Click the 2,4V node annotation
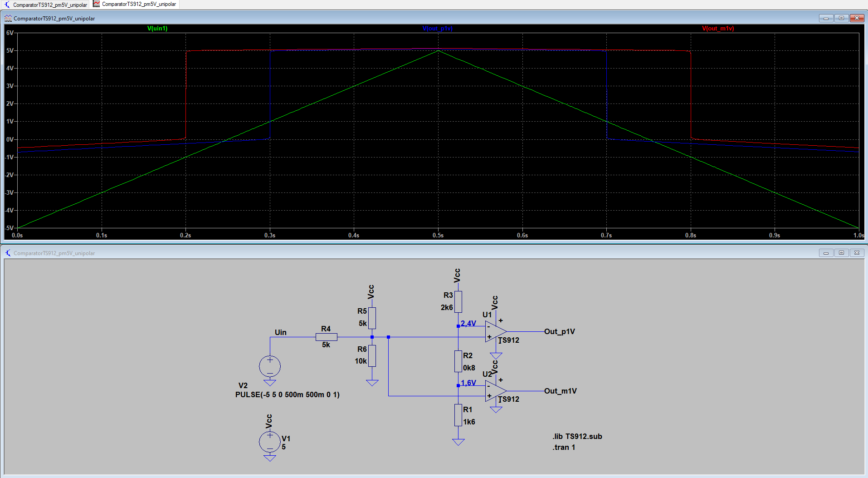This screenshot has width=868, height=478. (x=468, y=323)
